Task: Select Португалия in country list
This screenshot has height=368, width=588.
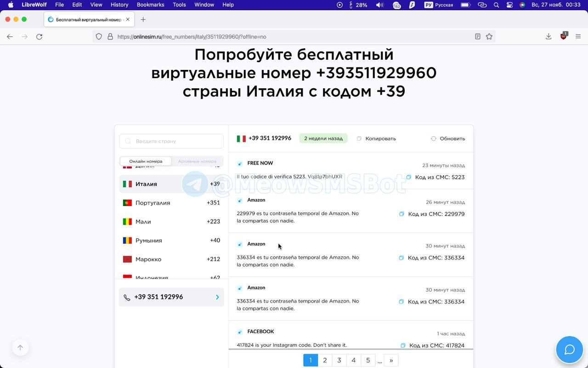Action: (x=171, y=203)
